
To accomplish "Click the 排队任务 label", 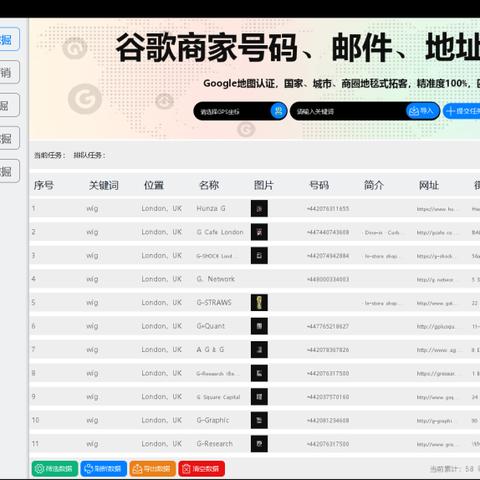I will pyautogui.click(x=89, y=155).
